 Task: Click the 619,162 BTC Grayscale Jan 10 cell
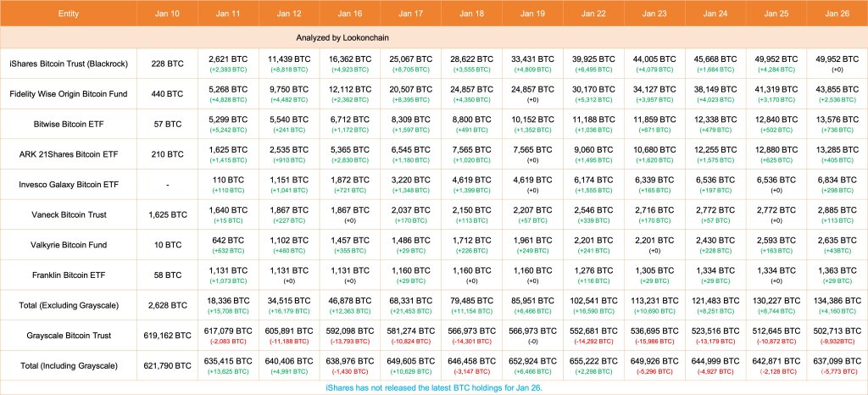(x=161, y=335)
